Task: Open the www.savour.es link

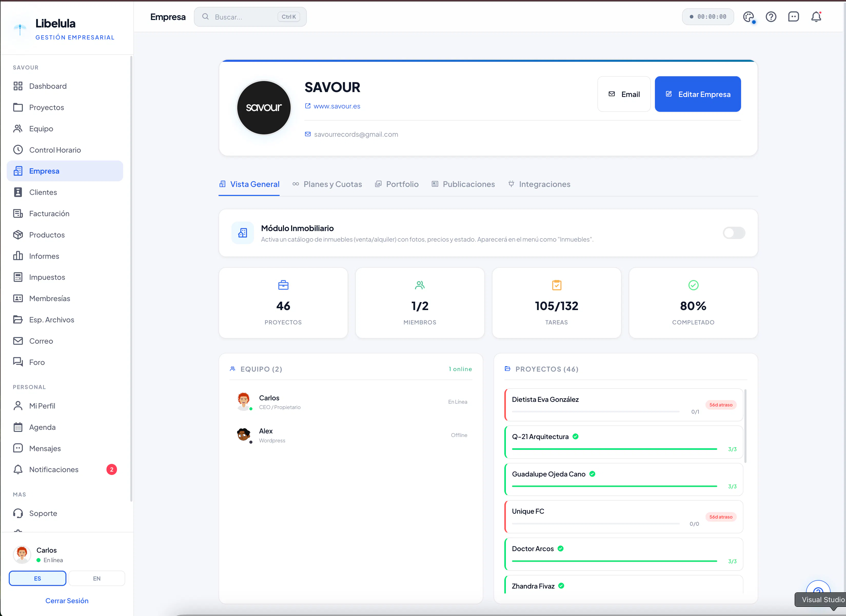Action: pos(333,106)
